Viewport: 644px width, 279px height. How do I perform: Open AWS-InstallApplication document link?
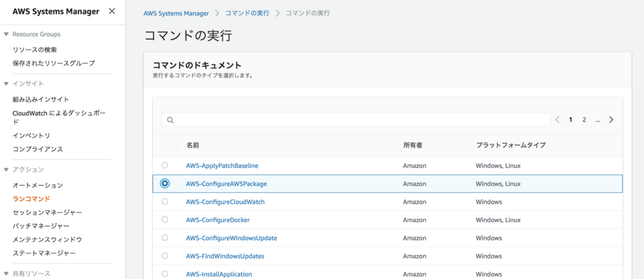(x=219, y=274)
